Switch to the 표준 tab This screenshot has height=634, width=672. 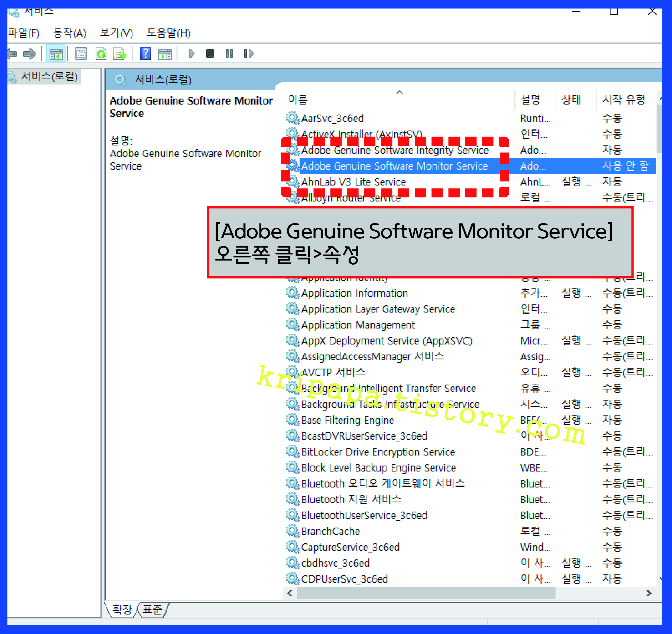[x=152, y=609]
